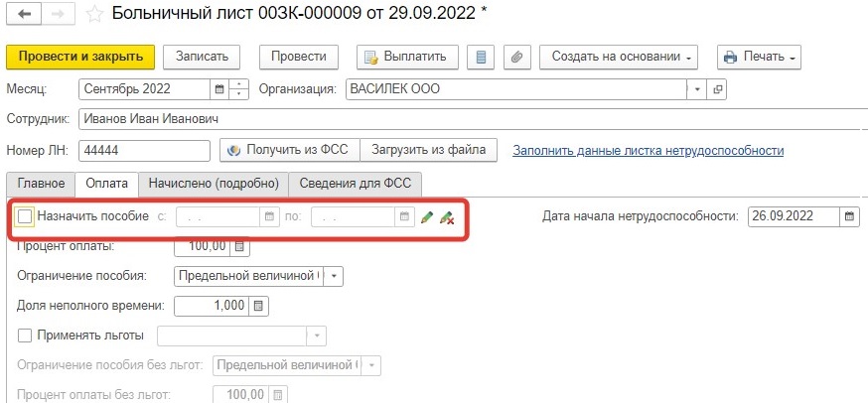
Task: Open the Создать на основании menu
Action: click(x=619, y=57)
